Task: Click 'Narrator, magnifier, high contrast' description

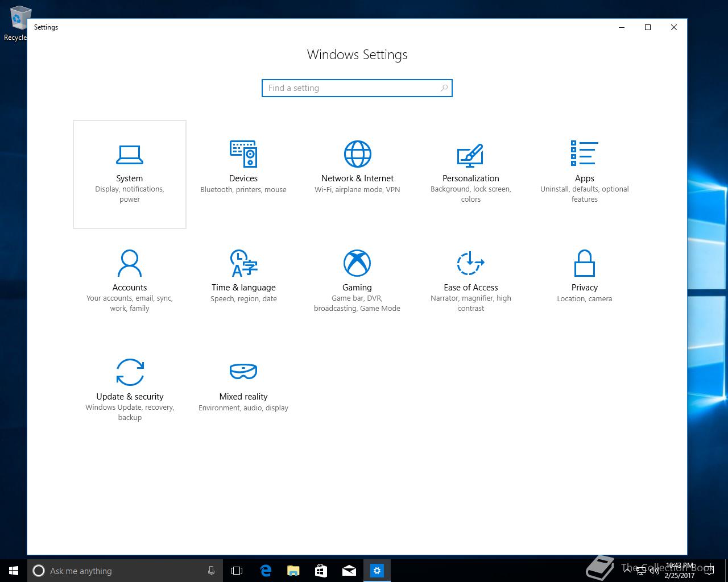Action: [471, 304]
